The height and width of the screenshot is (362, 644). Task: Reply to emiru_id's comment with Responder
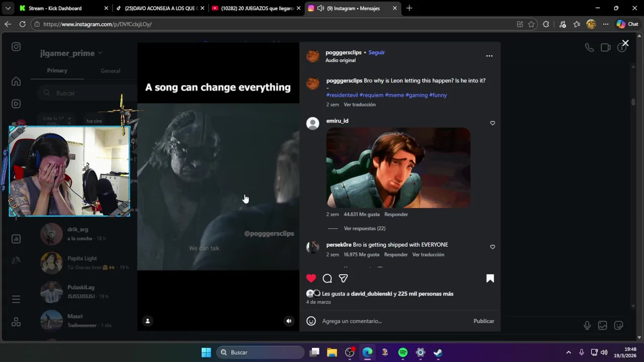click(x=396, y=214)
